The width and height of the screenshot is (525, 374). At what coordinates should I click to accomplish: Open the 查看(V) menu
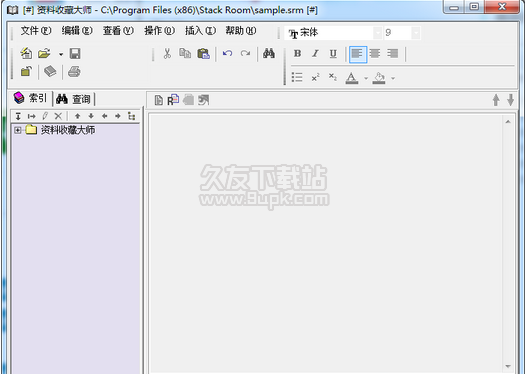click(x=118, y=31)
